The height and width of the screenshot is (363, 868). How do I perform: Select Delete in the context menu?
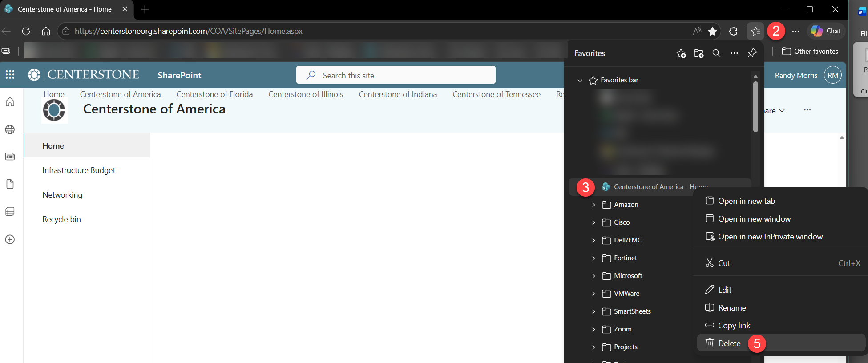[781, 343]
